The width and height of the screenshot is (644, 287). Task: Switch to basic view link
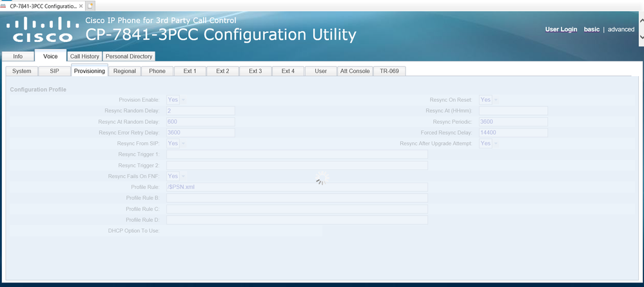[x=592, y=30]
